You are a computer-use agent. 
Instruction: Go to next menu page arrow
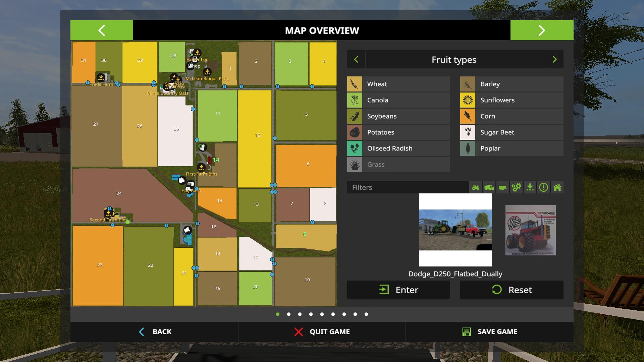(x=542, y=30)
